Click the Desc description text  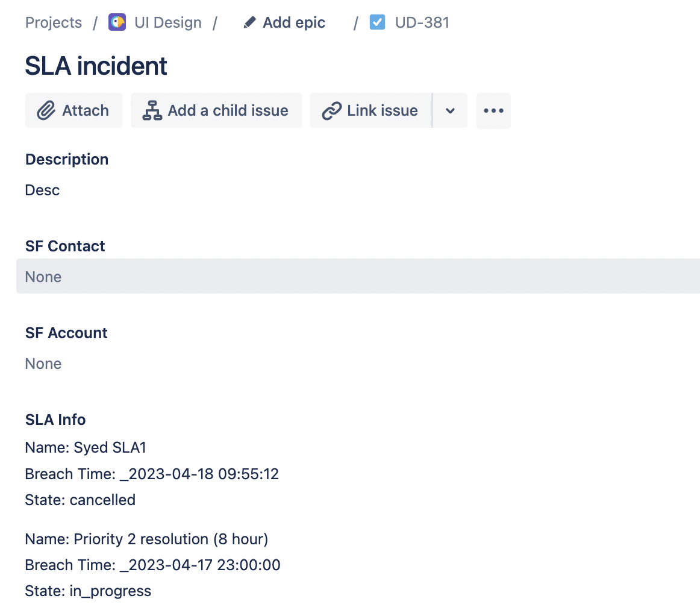pos(42,190)
